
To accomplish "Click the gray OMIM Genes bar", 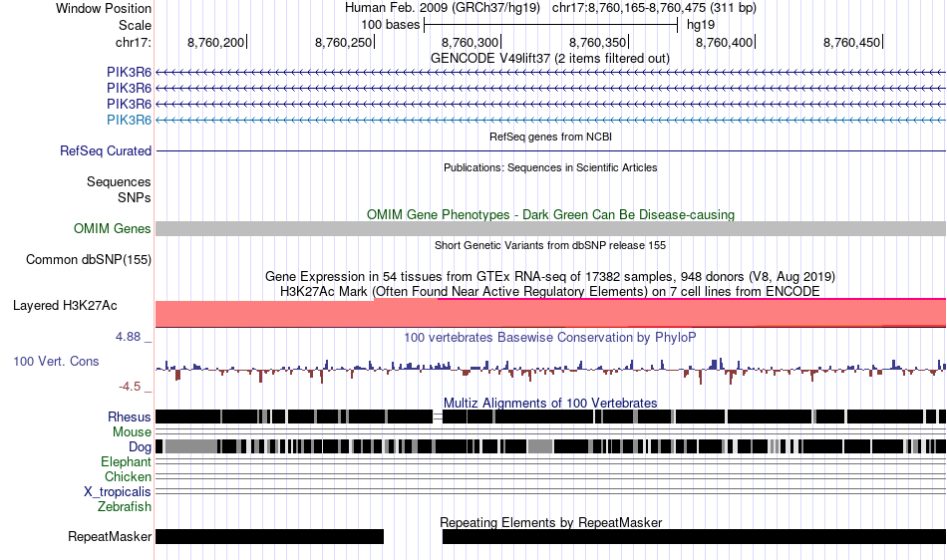I will [551, 229].
